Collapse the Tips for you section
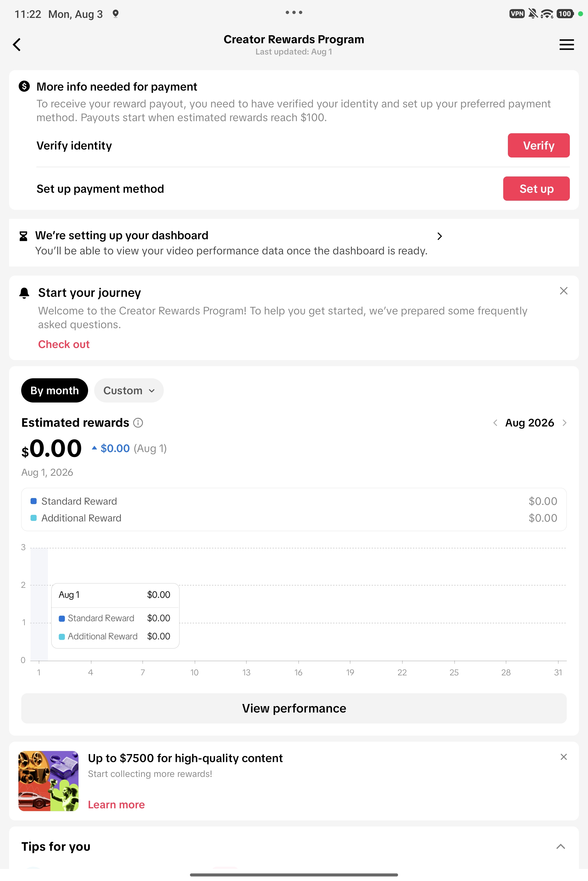 (560, 847)
